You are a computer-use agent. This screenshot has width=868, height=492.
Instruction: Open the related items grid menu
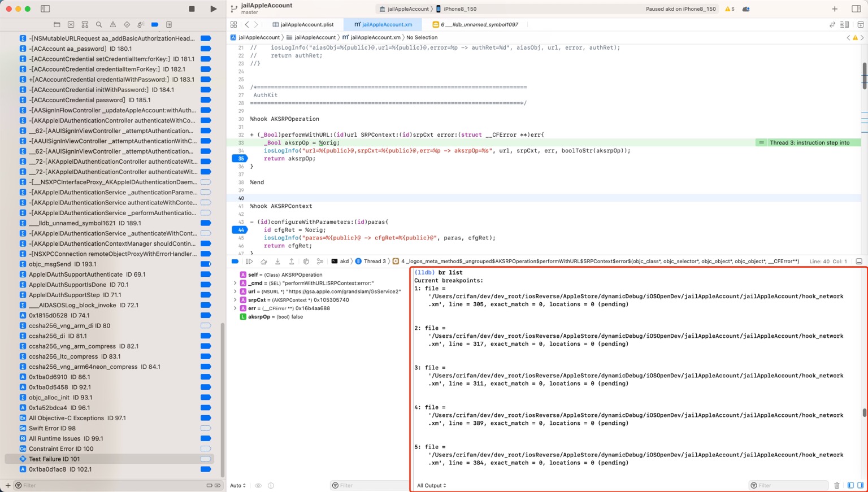[233, 25]
